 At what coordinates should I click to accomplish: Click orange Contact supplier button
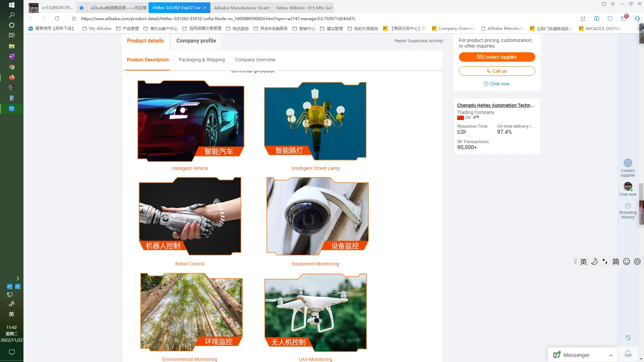497,57
